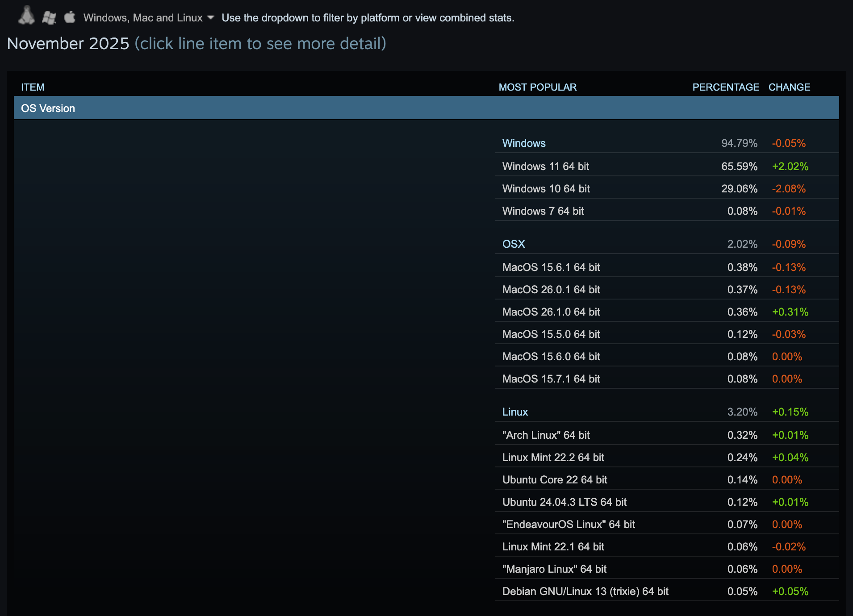The height and width of the screenshot is (616, 853).
Task: Click the MOST POPULAR column header
Action: (538, 87)
